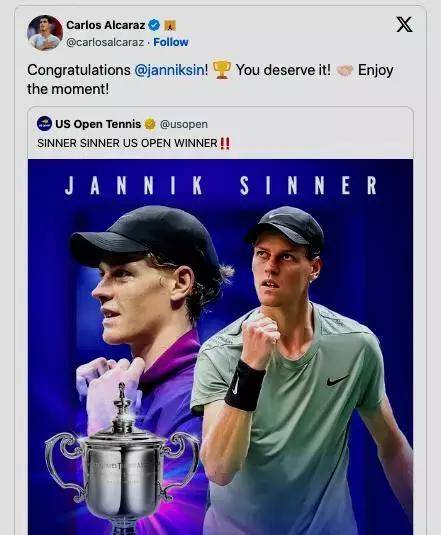The width and height of the screenshot is (441, 535).
Task: Click the silver trophy in the poster image
Action: (x=122, y=462)
